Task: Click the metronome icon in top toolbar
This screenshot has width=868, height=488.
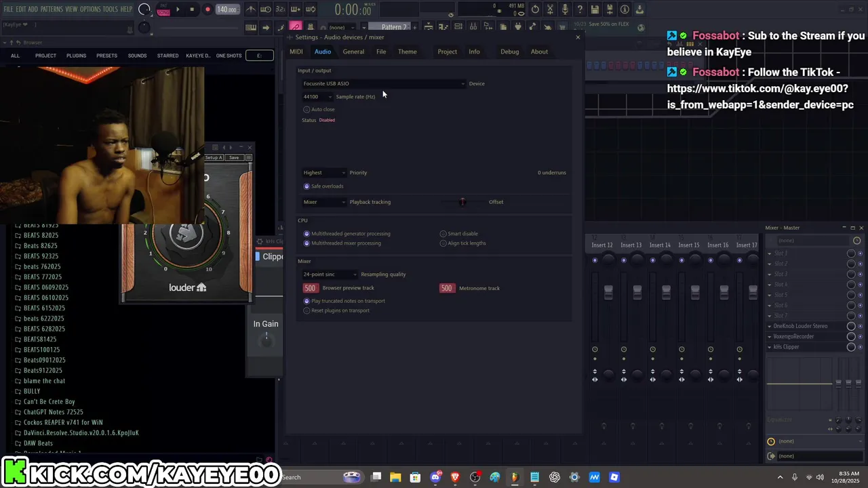Action: 251,9
